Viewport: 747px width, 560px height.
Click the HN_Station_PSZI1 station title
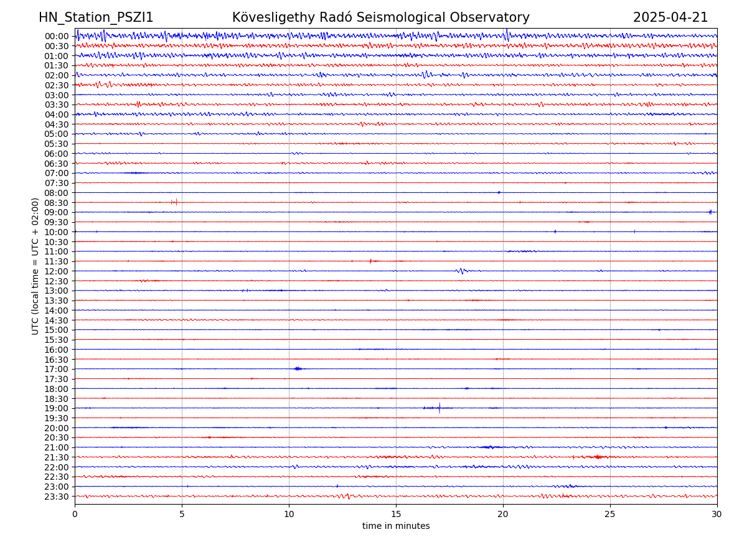(x=96, y=18)
